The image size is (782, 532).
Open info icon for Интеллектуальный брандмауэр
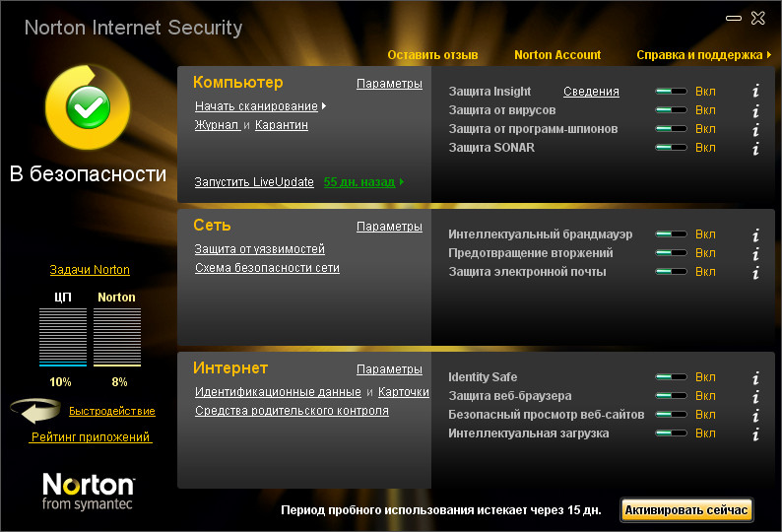coord(755,234)
